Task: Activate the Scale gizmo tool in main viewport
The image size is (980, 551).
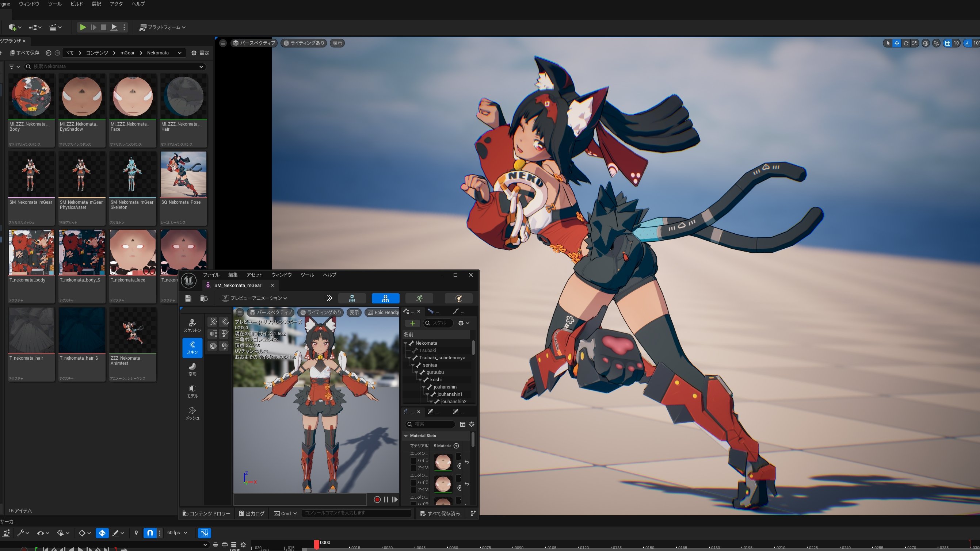Action: click(915, 43)
